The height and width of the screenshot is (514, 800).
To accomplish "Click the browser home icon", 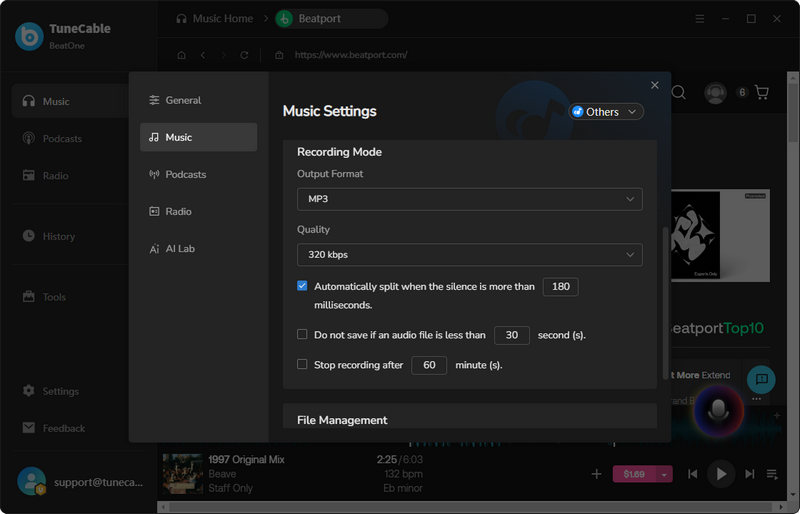I will coord(181,55).
